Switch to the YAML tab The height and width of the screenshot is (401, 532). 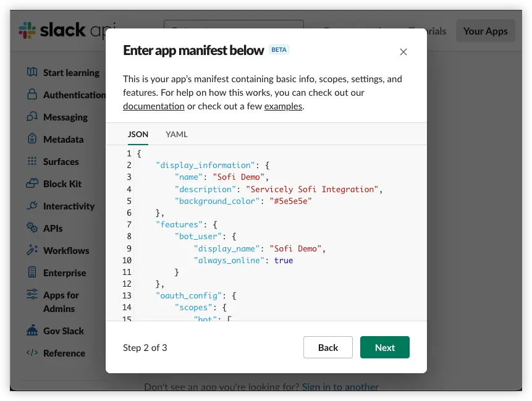pyautogui.click(x=177, y=134)
